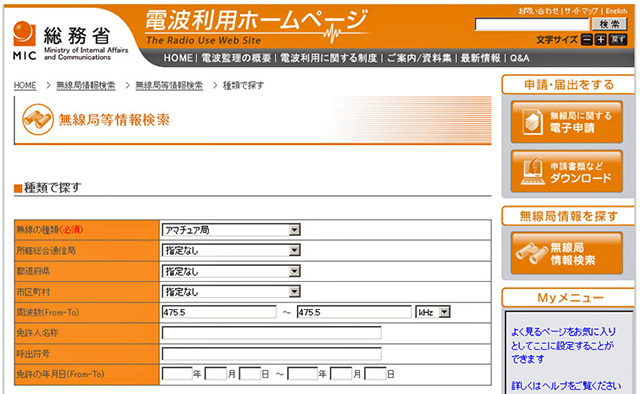Click license date From day field
Image resolution: width=640 pixels, height=394 pixels.
pyautogui.click(x=250, y=374)
